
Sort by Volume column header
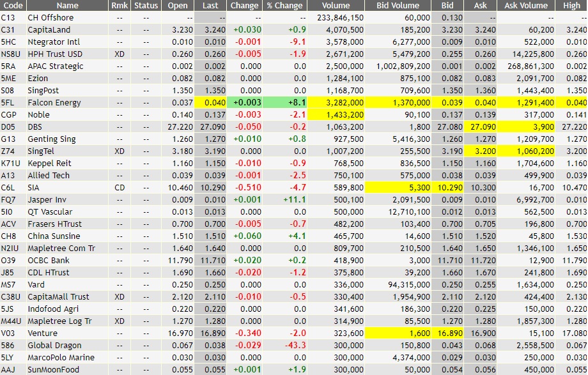(x=336, y=5)
